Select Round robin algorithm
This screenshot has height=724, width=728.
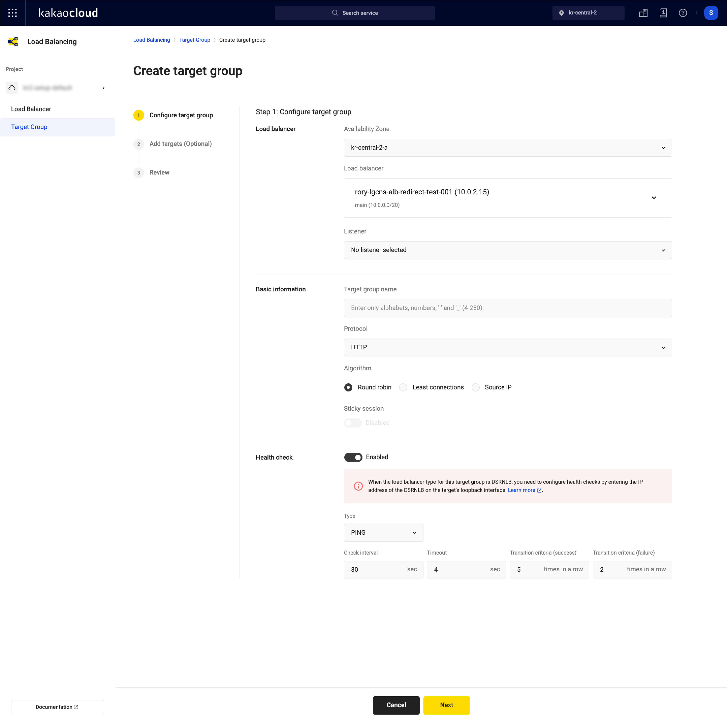[x=348, y=387]
